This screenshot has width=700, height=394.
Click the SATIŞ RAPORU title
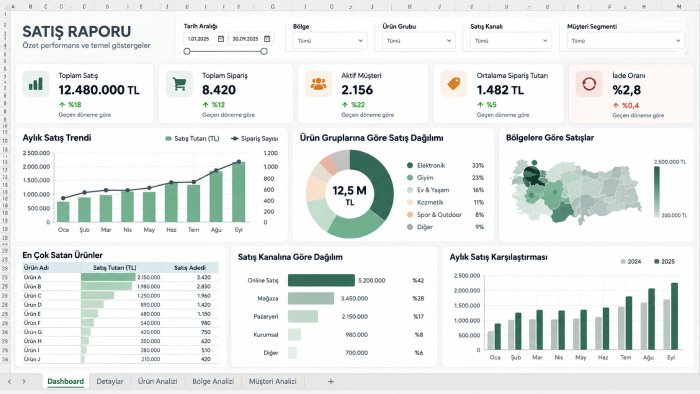pos(77,31)
